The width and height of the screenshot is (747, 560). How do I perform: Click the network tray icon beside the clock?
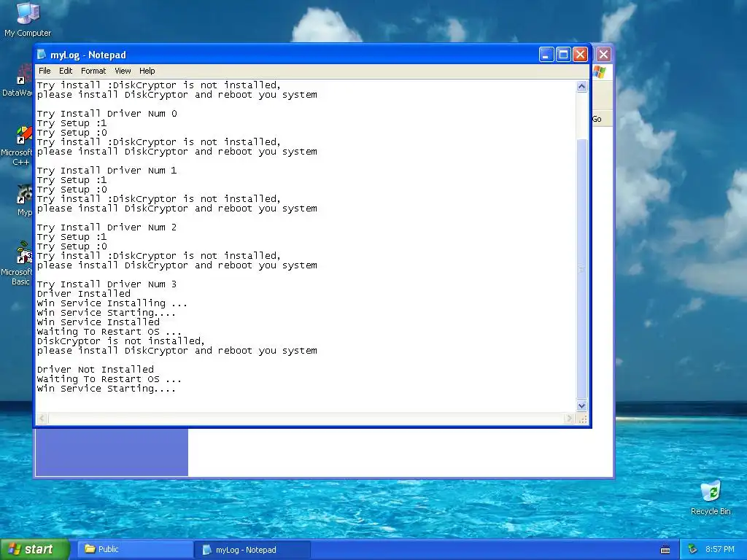693,550
